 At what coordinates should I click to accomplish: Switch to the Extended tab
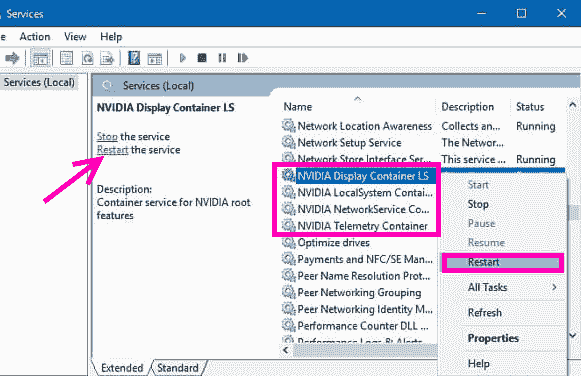[122, 368]
